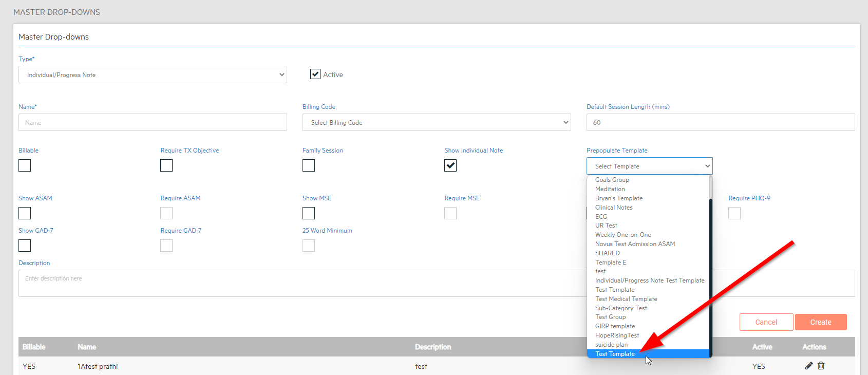Click into the Name input field

pyautogui.click(x=153, y=123)
